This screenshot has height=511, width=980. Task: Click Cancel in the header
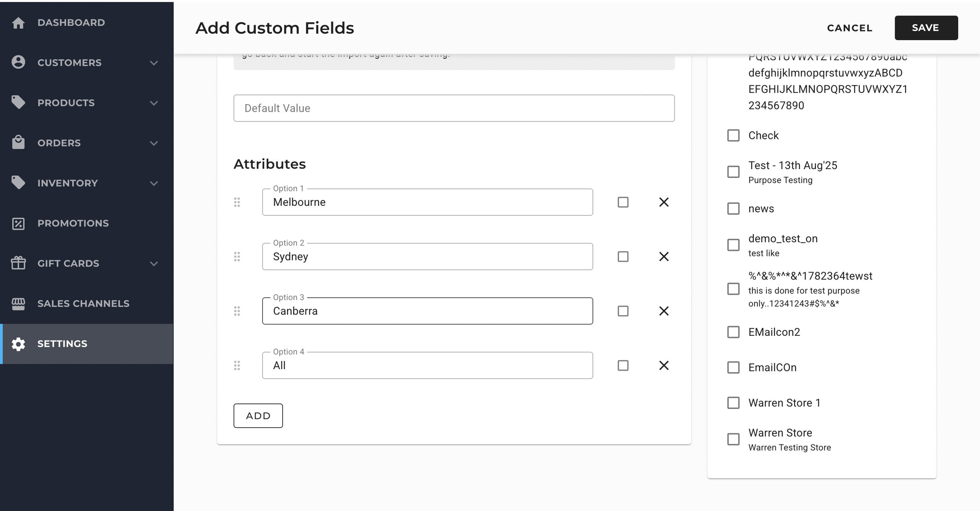(849, 28)
